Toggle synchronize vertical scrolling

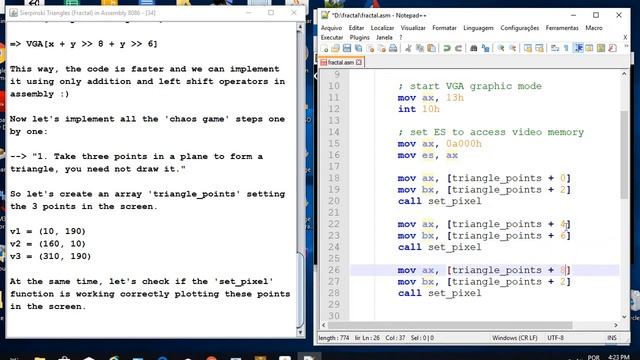pyautogui.click(x=528, y=48)
